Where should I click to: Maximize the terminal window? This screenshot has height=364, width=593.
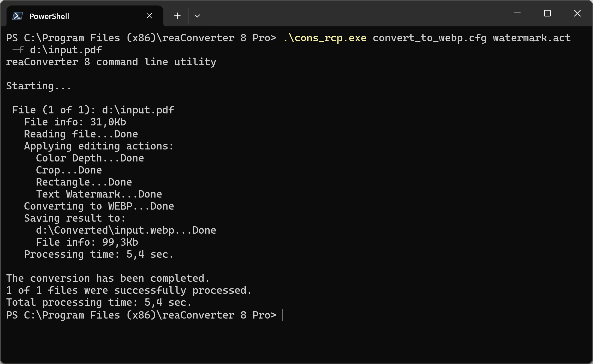[547, 13]
